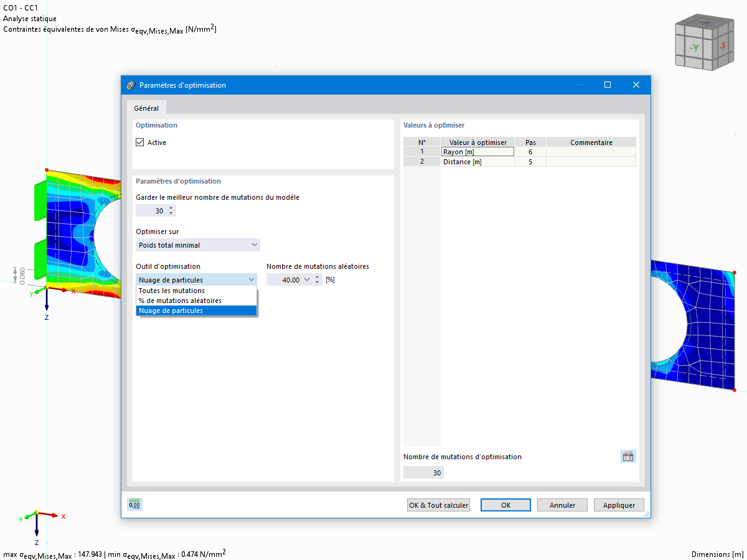Image resolution: width=747 pixels, height=560 pixels.
Task: Click the Commentaire cell for row 2
Action: click(x=591, y=162)
